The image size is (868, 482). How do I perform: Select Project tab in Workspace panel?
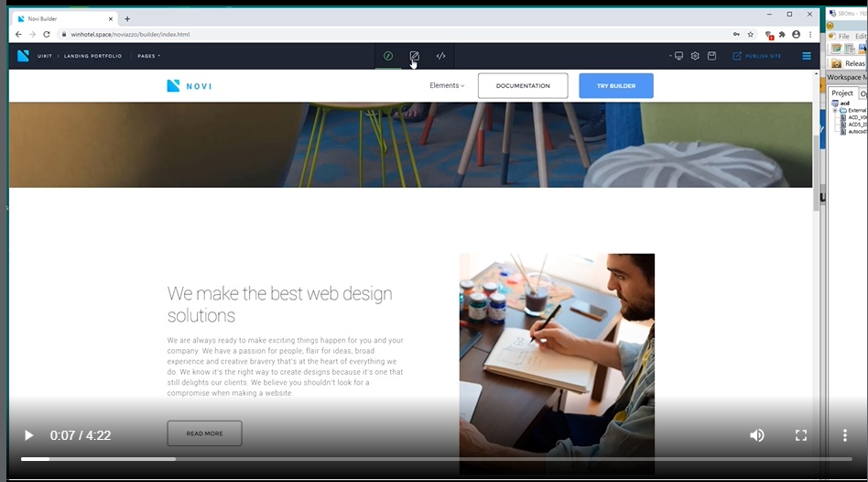pyautogui.click(x=842, y=93)
